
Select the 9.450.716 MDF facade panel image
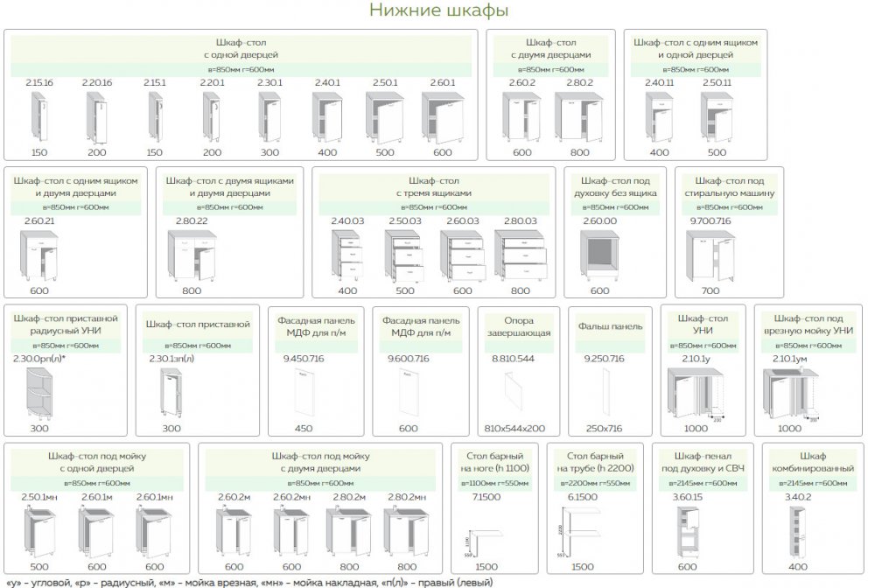(x=304, y=394)
